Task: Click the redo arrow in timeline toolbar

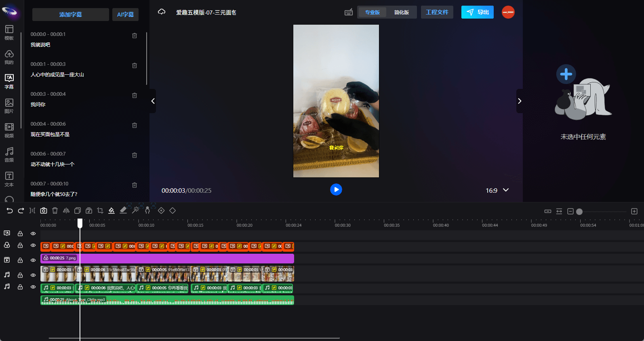Action: click(x=21, y=210)
